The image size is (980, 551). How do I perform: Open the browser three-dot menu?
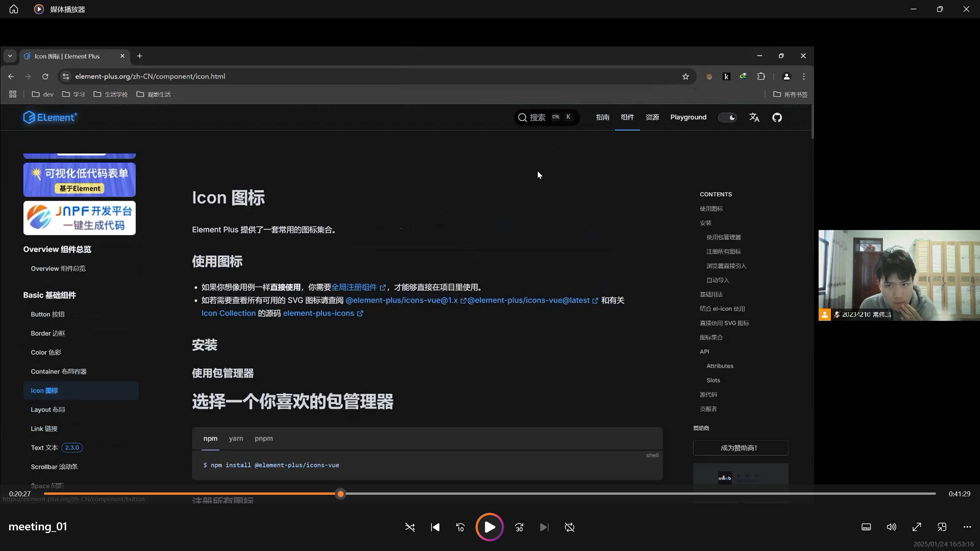[x=804, y=77]
